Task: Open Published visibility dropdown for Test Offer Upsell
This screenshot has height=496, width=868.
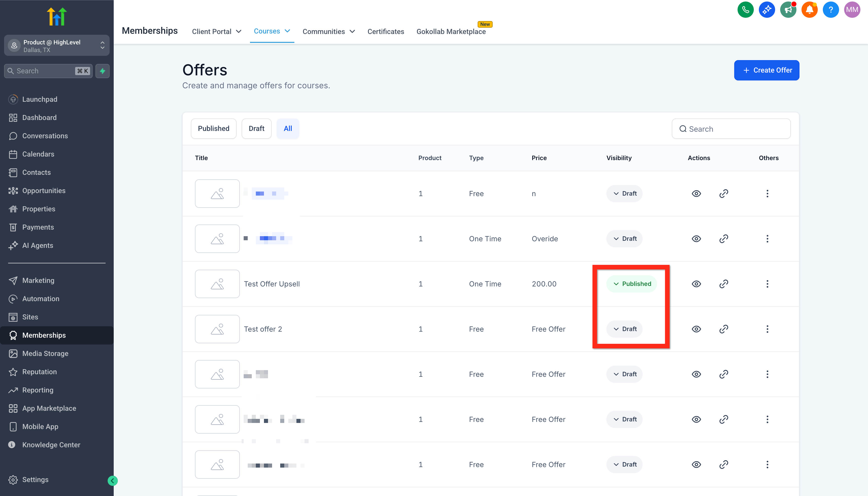Action: (x=631, y=284)
